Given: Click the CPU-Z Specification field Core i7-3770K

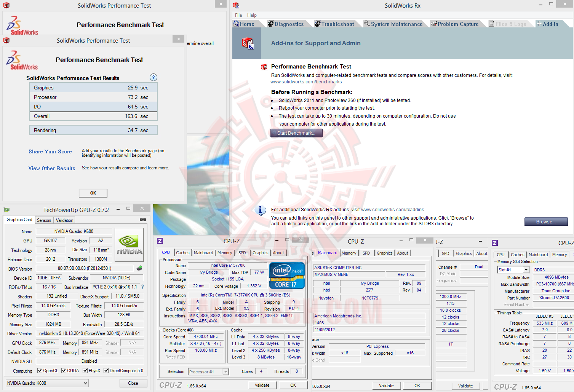Looking at the screenshot, I should coord(246,295).
